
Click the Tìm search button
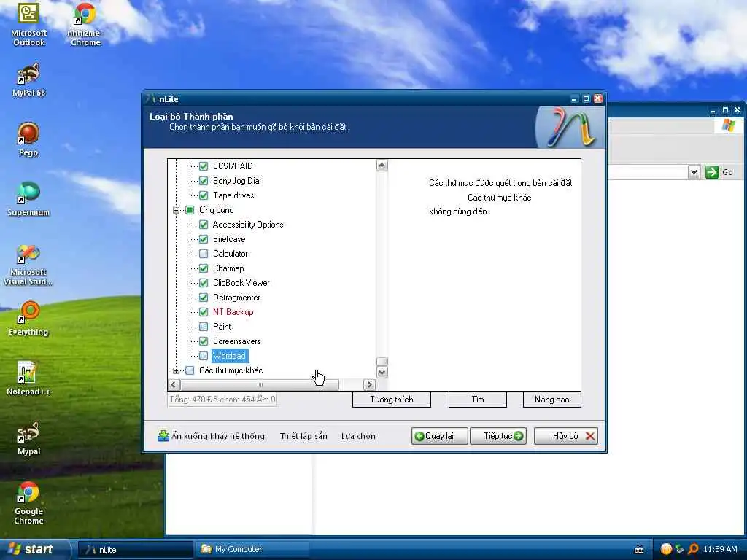[477, 400]
